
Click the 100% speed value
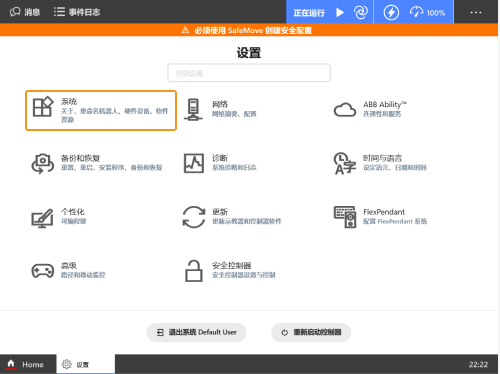tap(436, 13)
